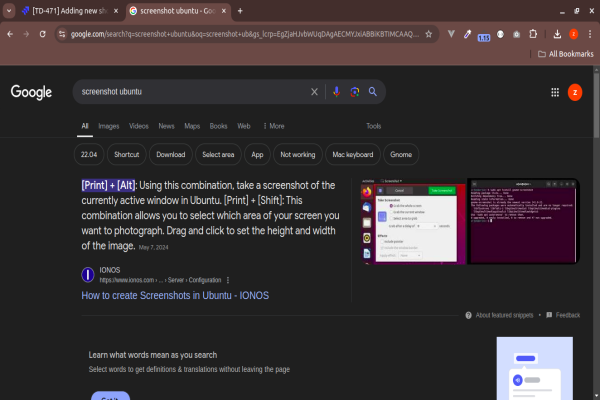This screenshot has width=600, height=400.
Task: Click the IONOS site favicon
Action: 88,274
